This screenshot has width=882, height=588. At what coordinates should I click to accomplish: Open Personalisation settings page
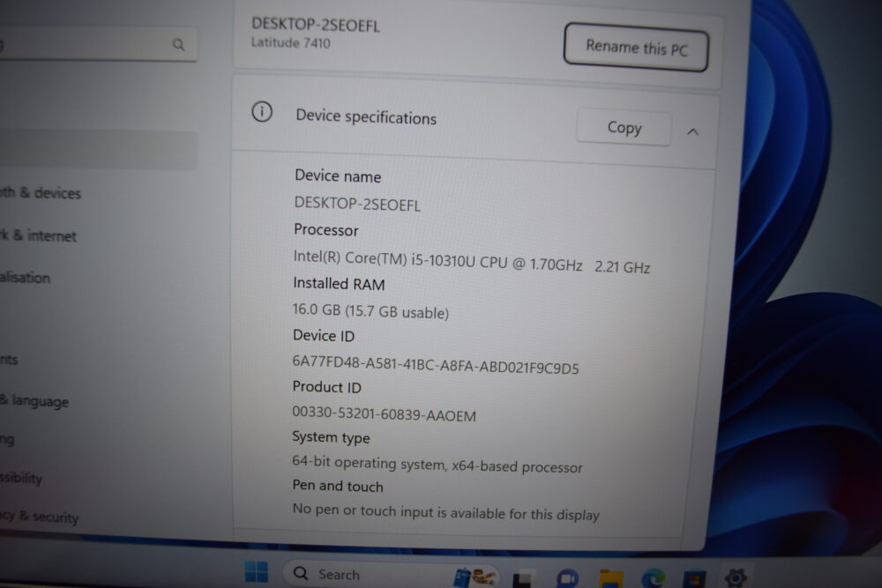[26, 277]
